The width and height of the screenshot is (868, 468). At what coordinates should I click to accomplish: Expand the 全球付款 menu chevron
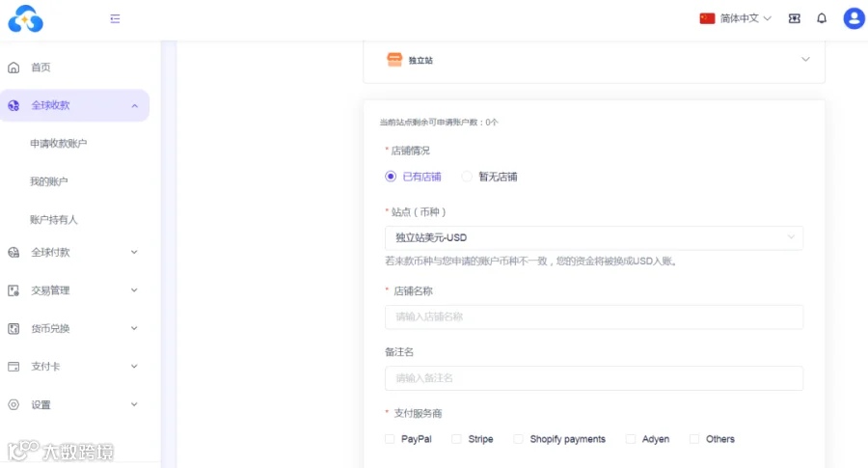[134, 253]
